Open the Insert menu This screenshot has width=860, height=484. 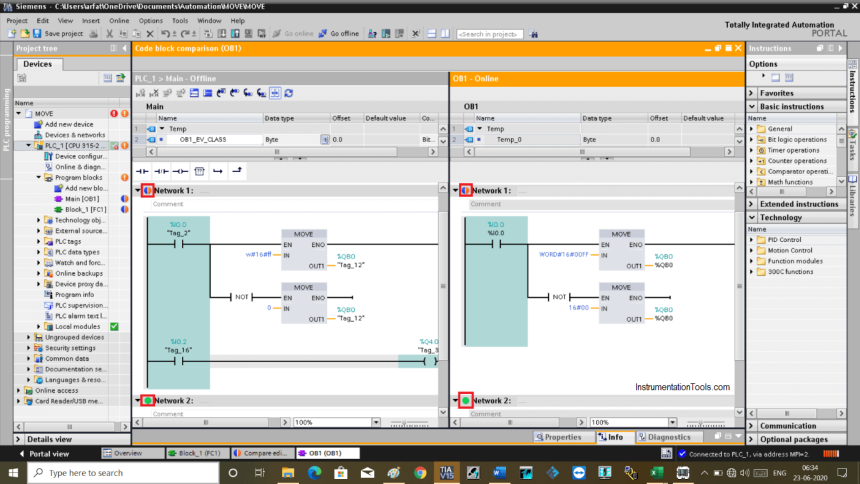click(90, 20)
